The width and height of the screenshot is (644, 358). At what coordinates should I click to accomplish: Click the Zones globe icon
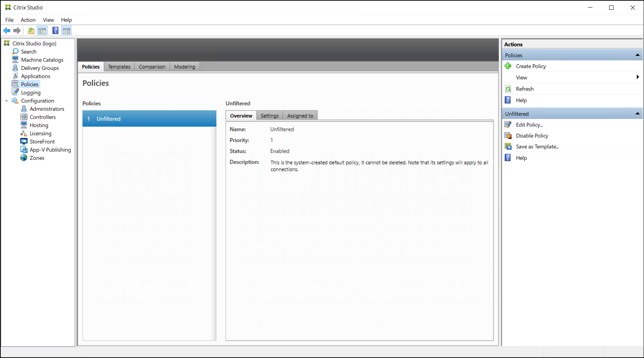tap(24, 158)
